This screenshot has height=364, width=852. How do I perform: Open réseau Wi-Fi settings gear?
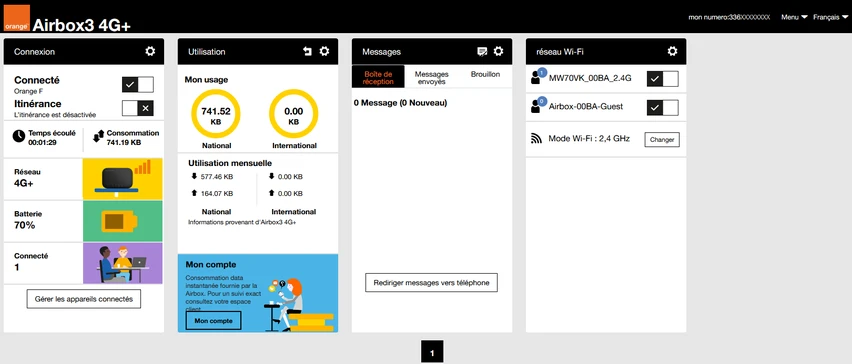coord(672,51)
